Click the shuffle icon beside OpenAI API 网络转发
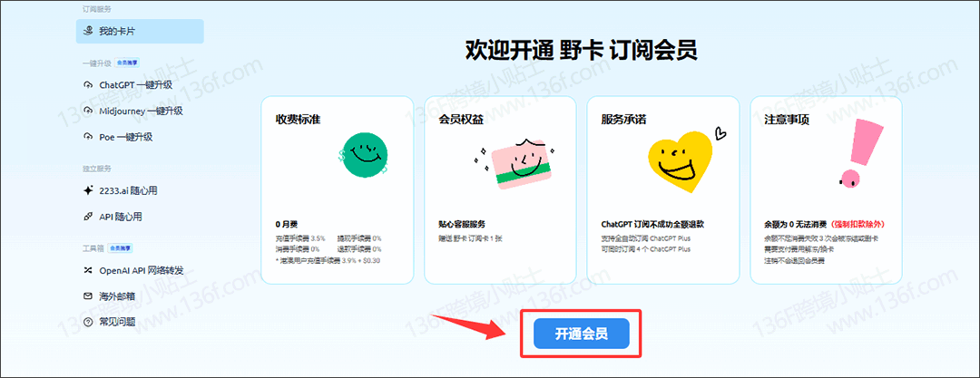Image resolution: width=980 pixels, height=378 pixels. pos(88,270)
